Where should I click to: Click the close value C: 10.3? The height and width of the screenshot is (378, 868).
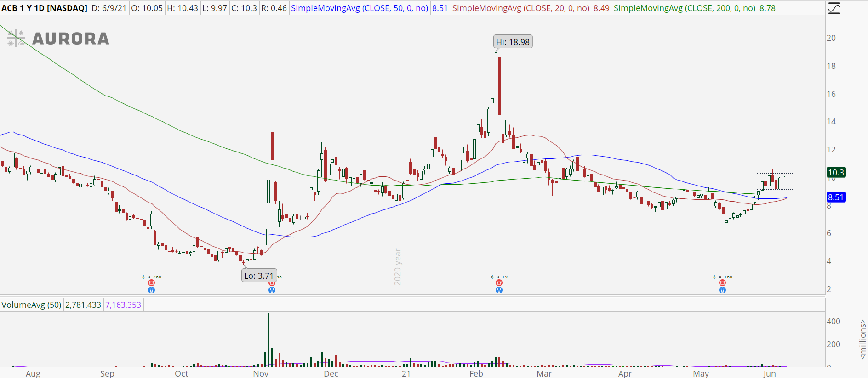pos(244,8)
